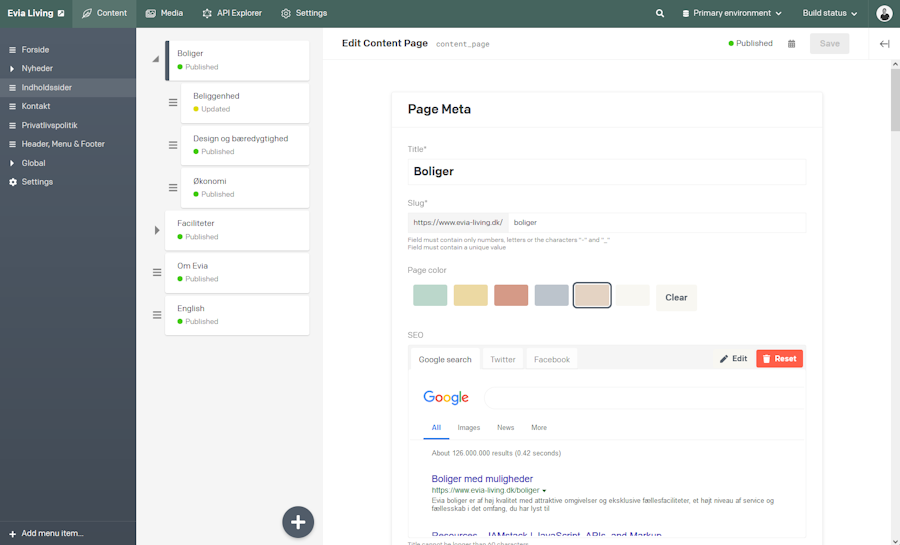Click into the Slug field containing boliger
Viewport: 900px width, 545px height.
[x=657, y=223]
